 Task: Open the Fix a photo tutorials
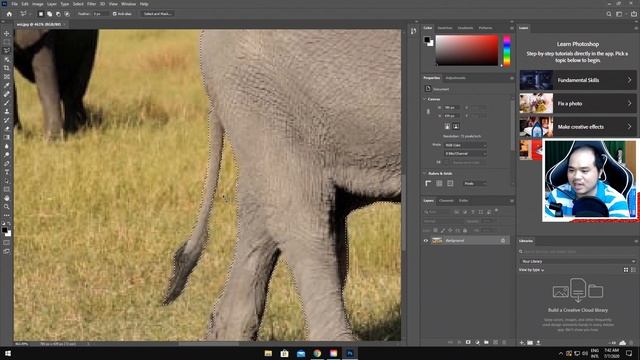(578, 103)
